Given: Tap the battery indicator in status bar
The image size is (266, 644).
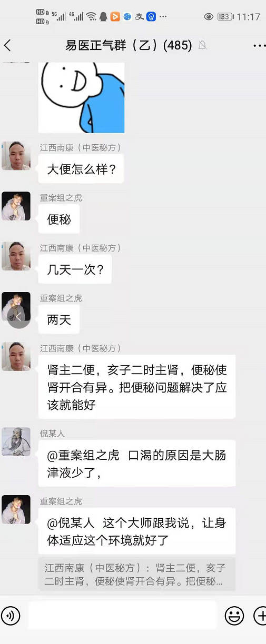Looking at the screenshot, I should [x=225, y=17].
